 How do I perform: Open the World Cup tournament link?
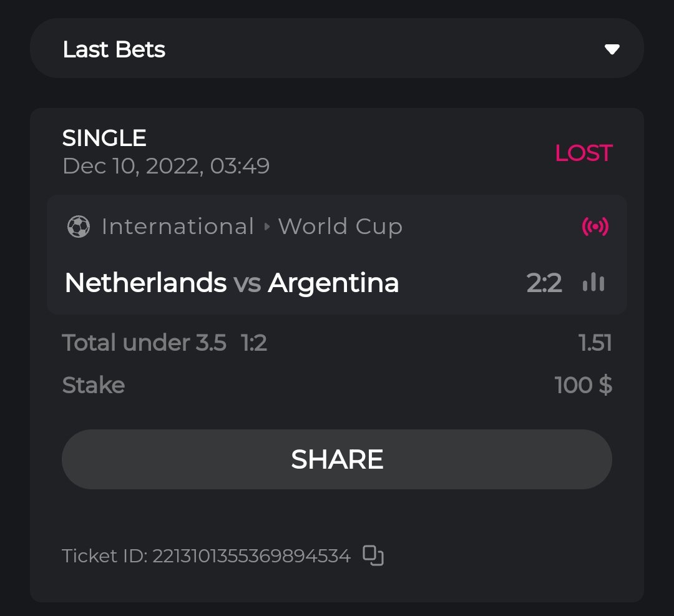(340, 227)
